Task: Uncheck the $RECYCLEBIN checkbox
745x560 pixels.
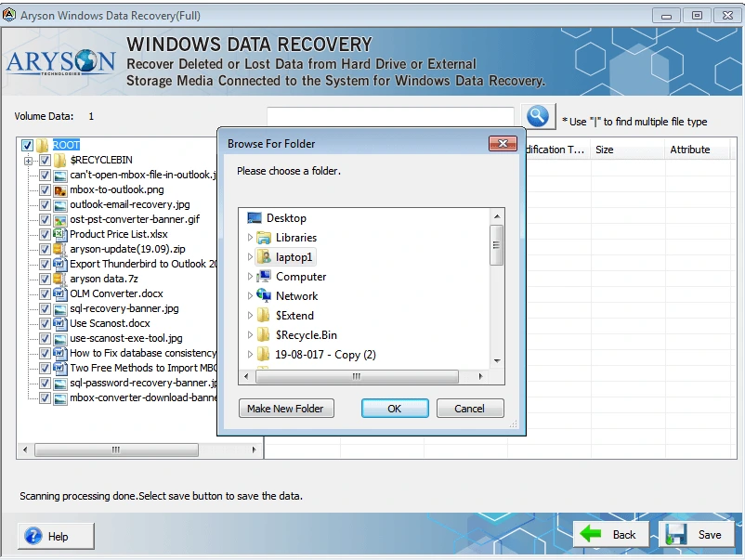Action: tap(45, 160)
